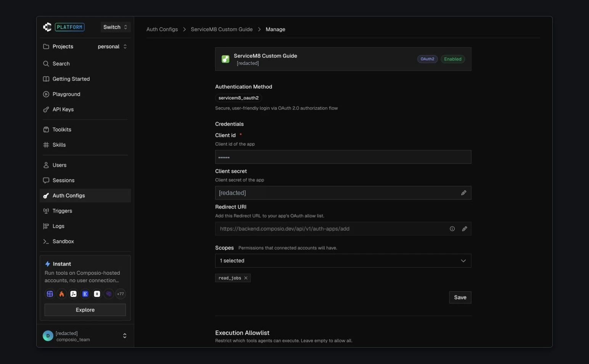Click the Enabled status badge
589x364 pixels.
pyautogui.click(x=453, y=59)
